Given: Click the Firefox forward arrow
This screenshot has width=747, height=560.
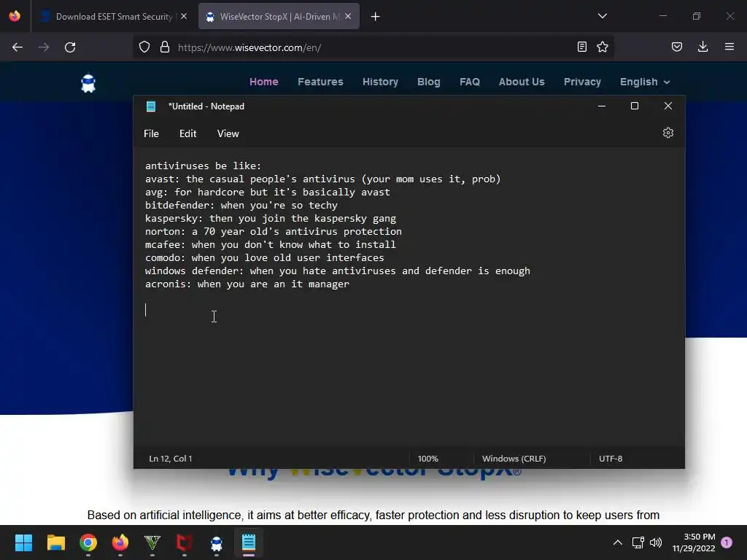Looking at the screenshot, I should pyautogui.click(x=44, y=47).
